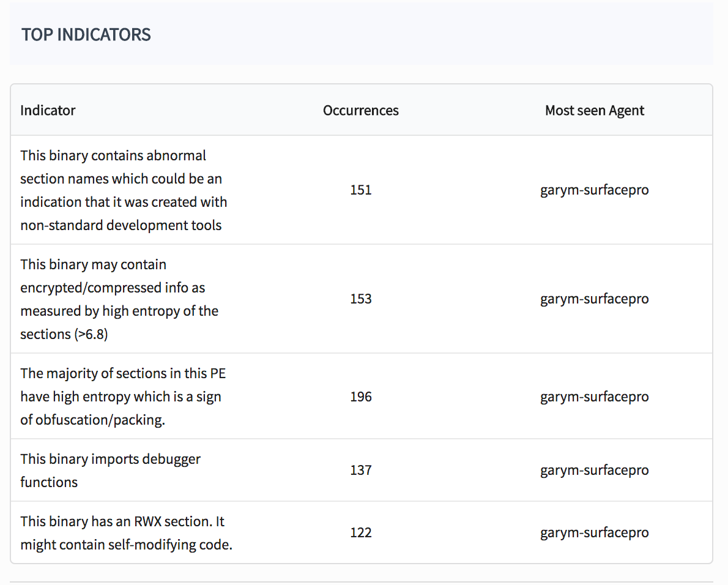728x585 pixels.
Task: Select the RWX section self-modifying code indicator
Action: tap(126, 532)
